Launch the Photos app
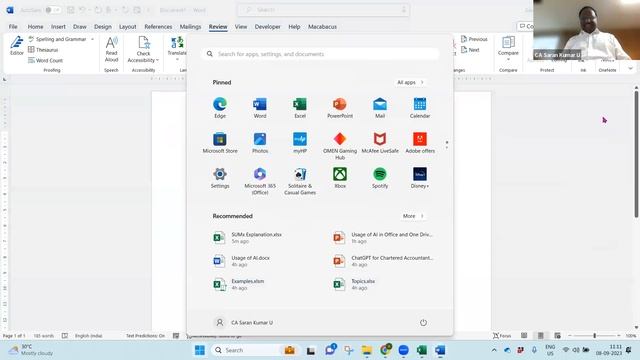640x360 pixels. tap(260, 143)
